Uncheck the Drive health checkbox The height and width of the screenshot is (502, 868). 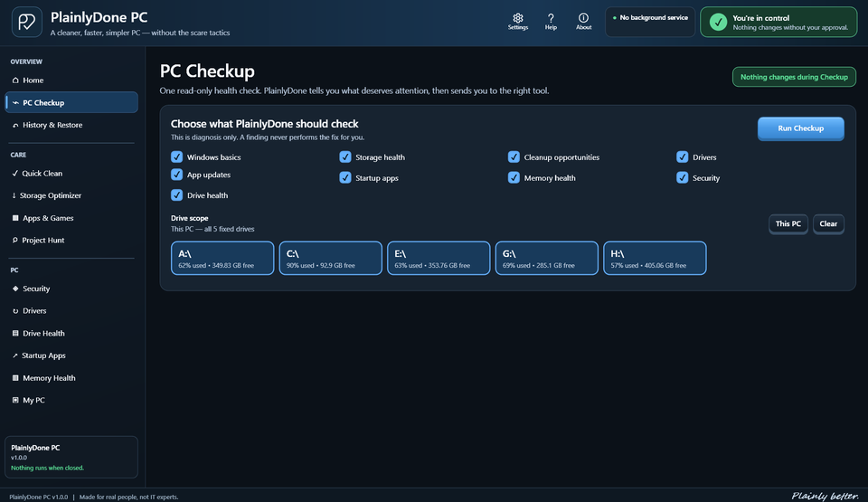[176, 195]
